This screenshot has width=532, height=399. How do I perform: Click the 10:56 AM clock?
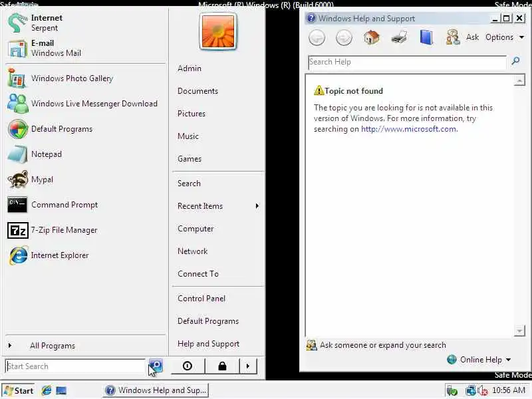[508, 390]
